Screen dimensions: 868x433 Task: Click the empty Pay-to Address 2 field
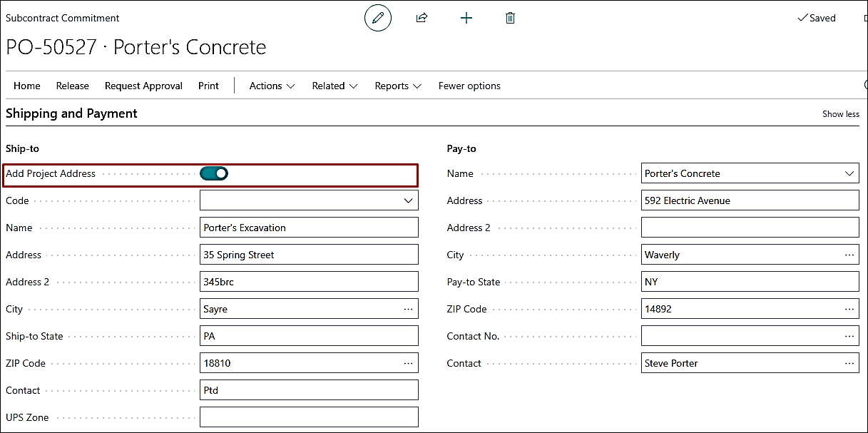coord(750,228)
